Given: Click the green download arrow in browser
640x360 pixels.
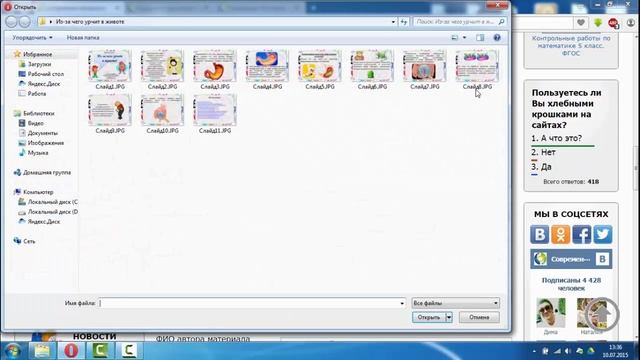Looking at the screenshot, I should (x=598, y=23).
